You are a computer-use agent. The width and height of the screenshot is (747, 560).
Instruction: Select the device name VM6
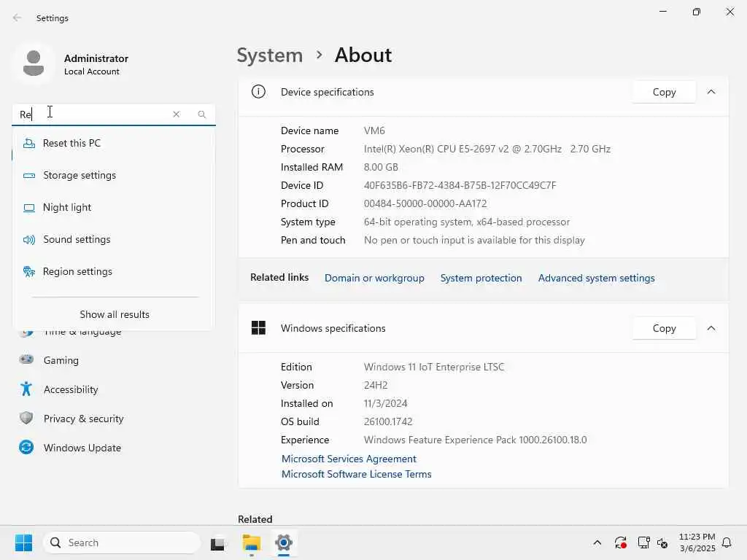374,131
